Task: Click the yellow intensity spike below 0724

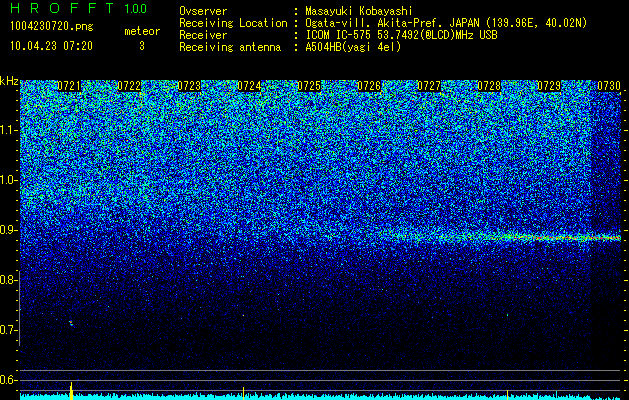Action: tap(243, 392)
